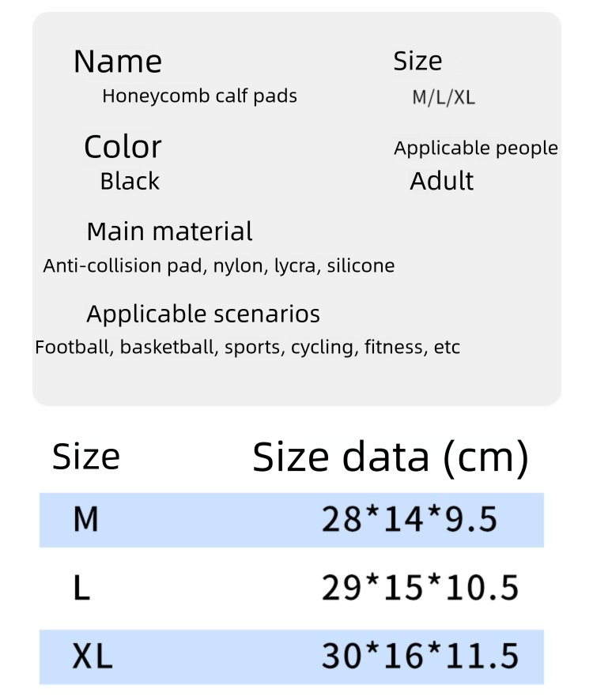The image size is (593, 700).
Task: Click the 28*14*9.5 measurement
Action: pos(410,520)
